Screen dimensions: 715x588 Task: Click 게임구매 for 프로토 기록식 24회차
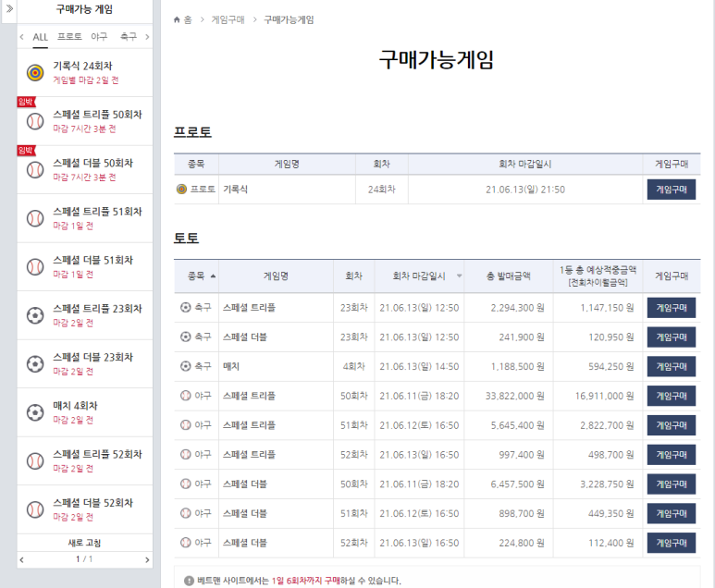[672, 190]
